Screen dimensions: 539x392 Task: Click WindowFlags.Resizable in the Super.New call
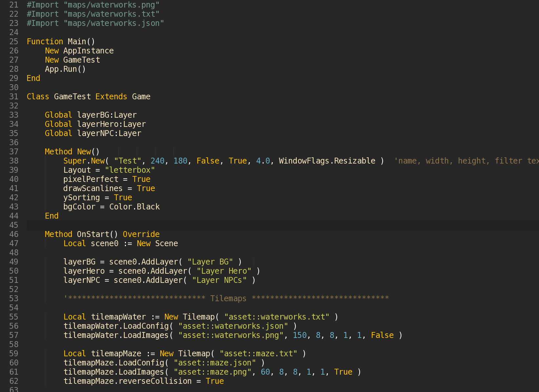coord(327,161)
